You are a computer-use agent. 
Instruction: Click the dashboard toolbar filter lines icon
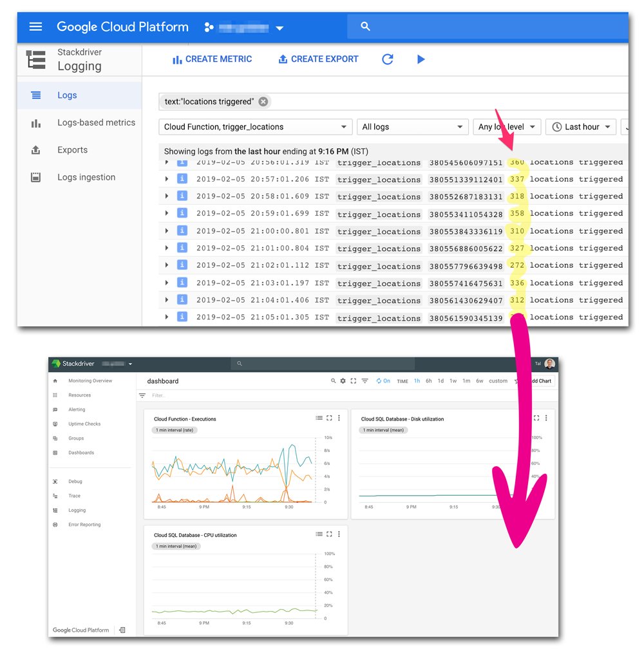coord(365,381)
